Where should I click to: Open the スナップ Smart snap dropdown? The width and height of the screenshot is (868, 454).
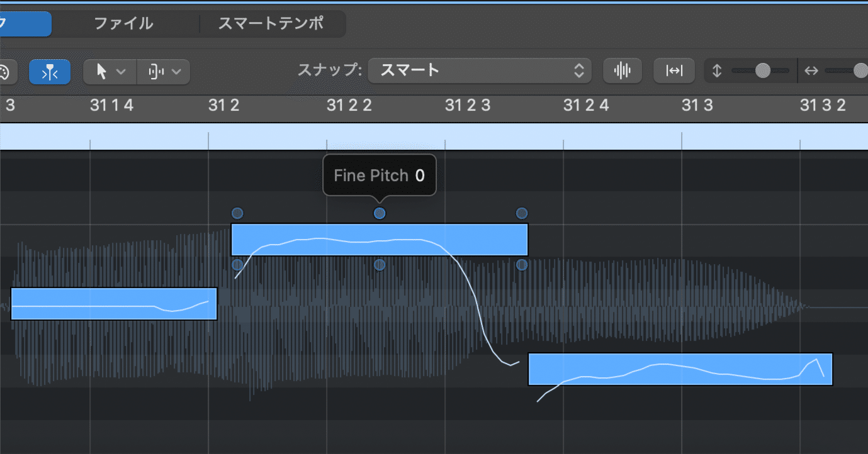tap(480, 70)
